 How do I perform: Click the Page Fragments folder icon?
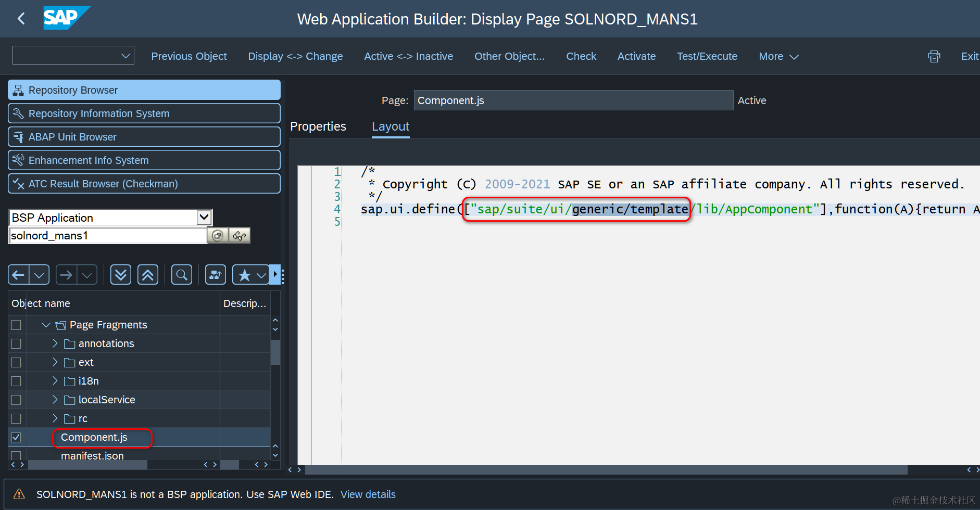pyautogui.click(x=61, y=325)
